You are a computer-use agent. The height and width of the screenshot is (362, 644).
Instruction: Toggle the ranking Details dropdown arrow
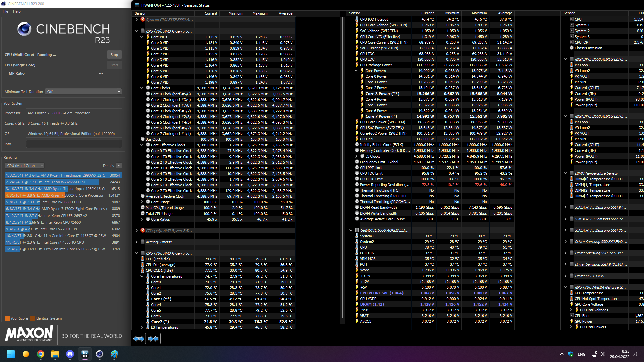[119, 166]
